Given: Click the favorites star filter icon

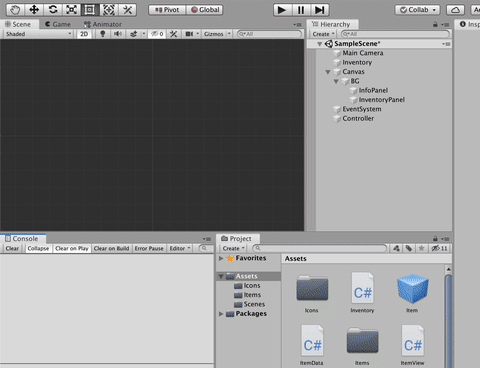Looking at the screenshot, I should pos(422,248).
